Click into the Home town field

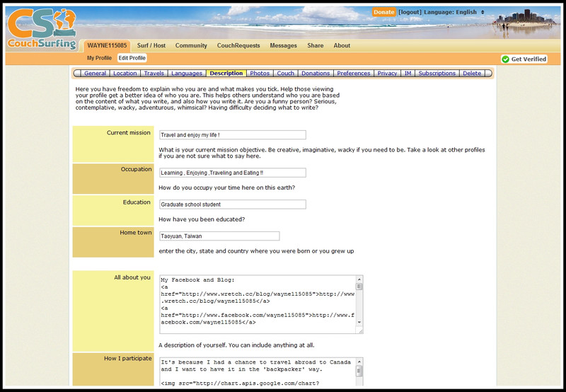point(219,236)
